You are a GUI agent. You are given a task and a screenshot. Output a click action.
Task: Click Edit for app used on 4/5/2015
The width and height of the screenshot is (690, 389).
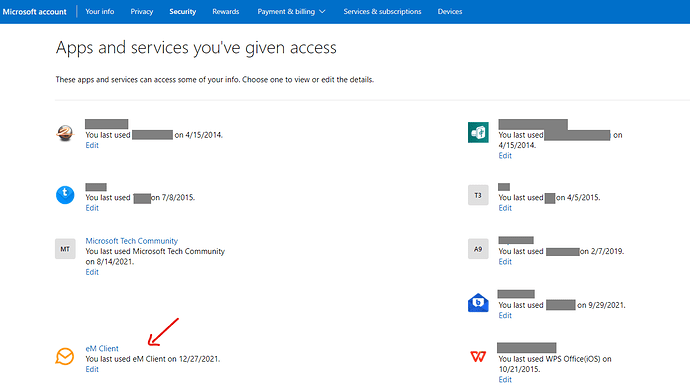tap(505, 208)
